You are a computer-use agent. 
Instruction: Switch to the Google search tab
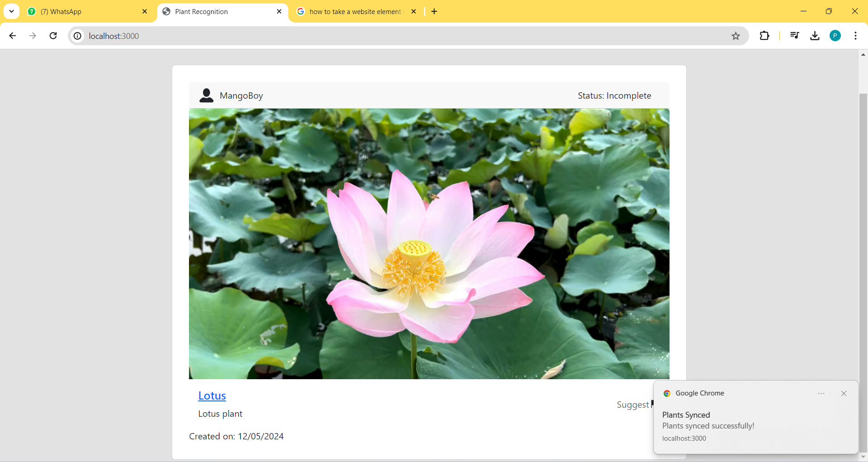pyautogui.click(x=356, y=12)
